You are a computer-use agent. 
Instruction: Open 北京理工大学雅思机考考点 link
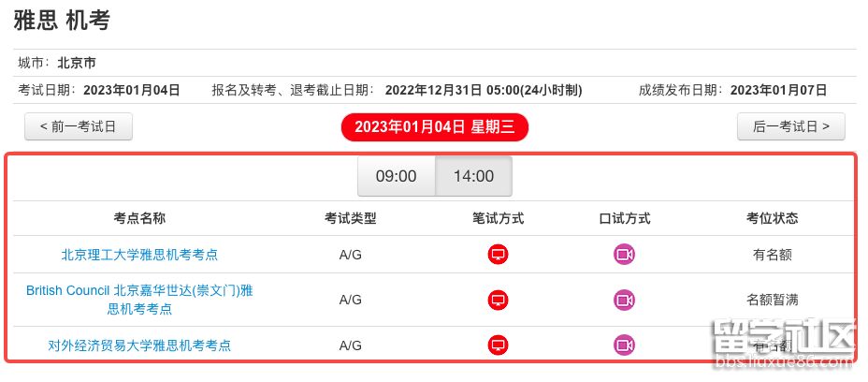click(139, 255)
